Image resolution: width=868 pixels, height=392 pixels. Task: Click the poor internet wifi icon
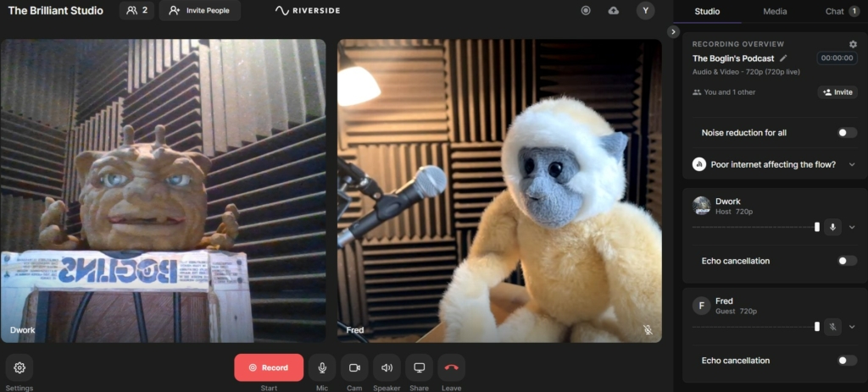tap(699, 164)
